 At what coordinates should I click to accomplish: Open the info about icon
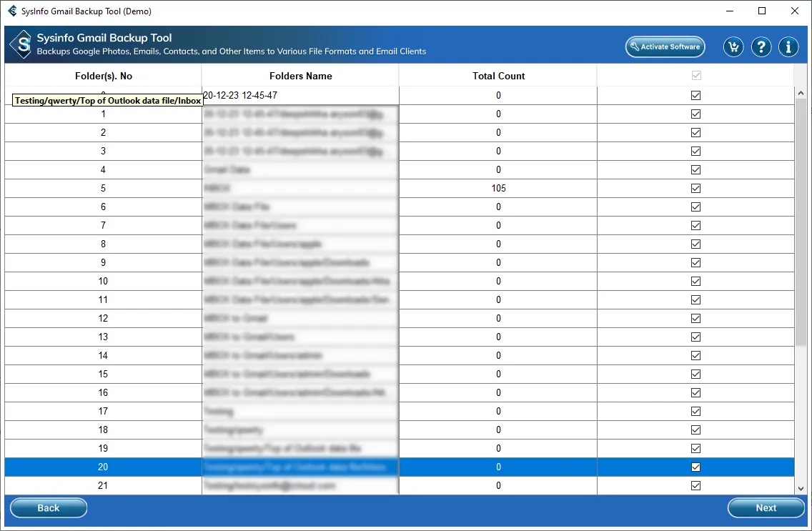click(x=788, y=47)
